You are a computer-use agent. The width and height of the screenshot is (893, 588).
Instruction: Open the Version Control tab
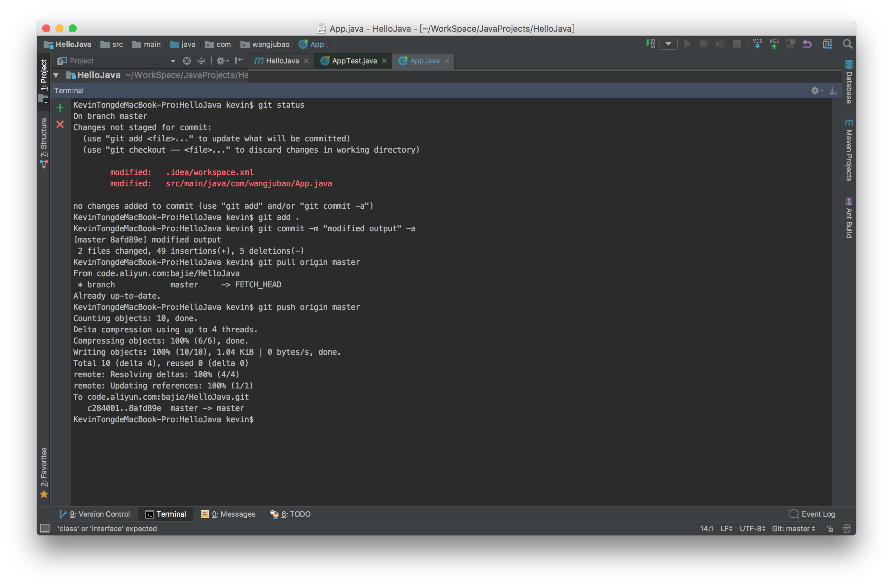point(94,514)
